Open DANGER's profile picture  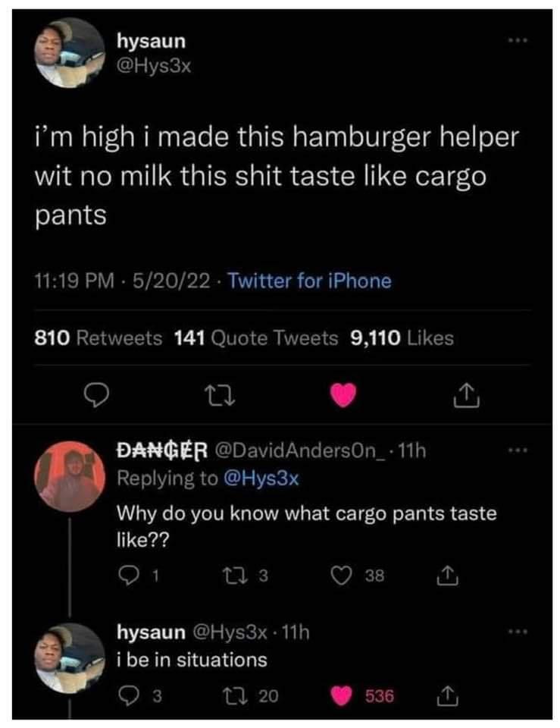click(70, 475)
